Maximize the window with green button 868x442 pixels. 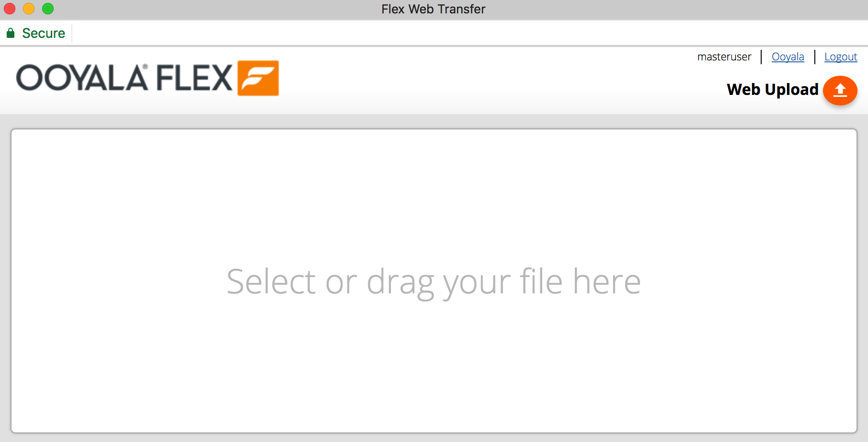(x=48, y=9)
